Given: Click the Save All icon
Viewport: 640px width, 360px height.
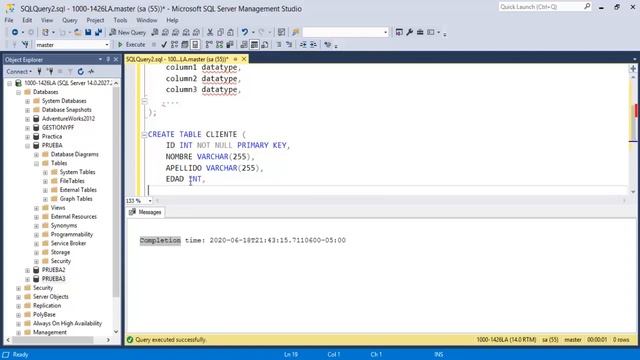Looking at the screenshot, I should [x=98, y=32].
